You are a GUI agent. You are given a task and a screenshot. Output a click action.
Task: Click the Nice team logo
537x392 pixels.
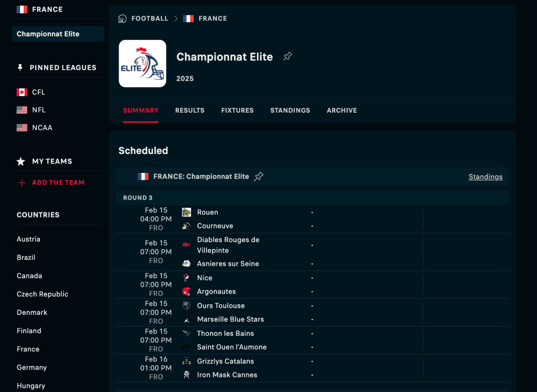(186, 278)
